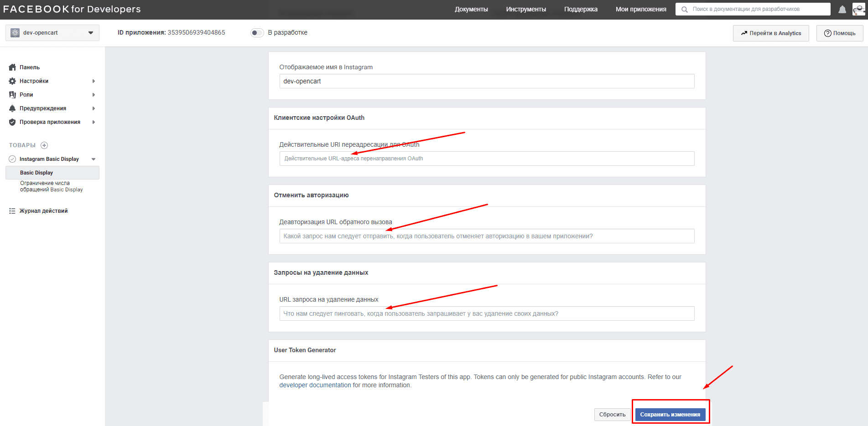Click the OAuth redirect URI input field
This screenshot has height=426, width=868.
[487, 159]
